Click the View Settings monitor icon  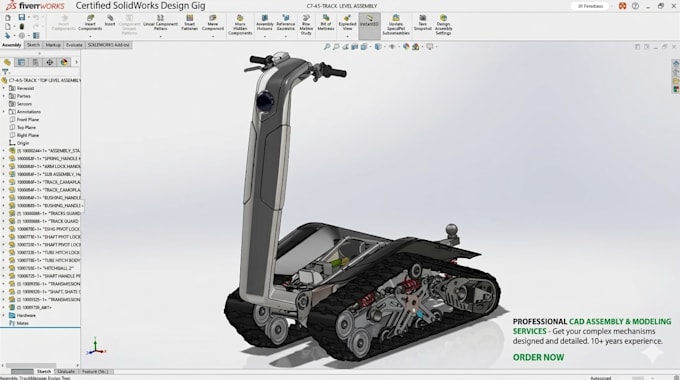[430, 47]
